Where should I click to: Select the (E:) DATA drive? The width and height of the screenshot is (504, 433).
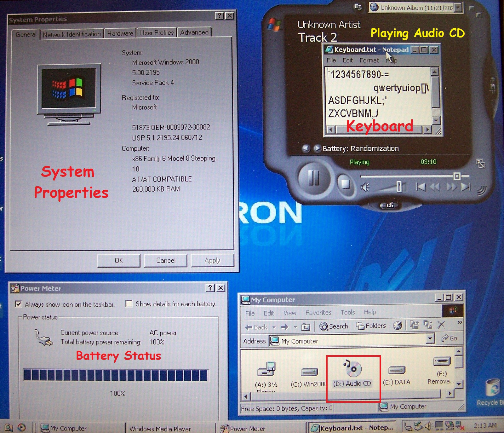coord(397,376)
